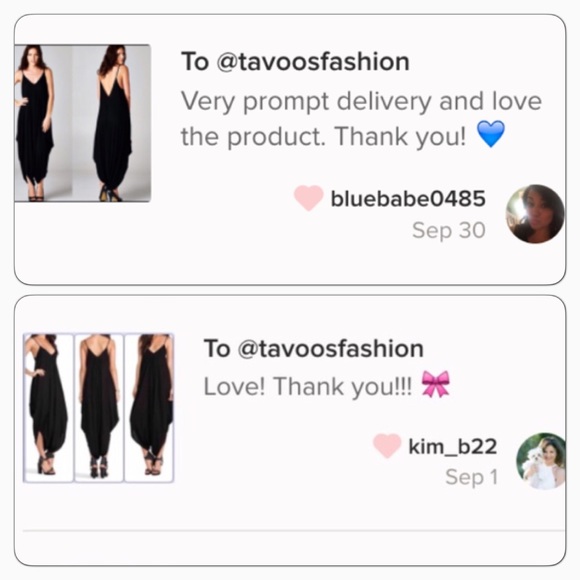Click the front-view jumpsuit photo in the bottom card
This screenshot has width=580, height=580.
point(48,408)
